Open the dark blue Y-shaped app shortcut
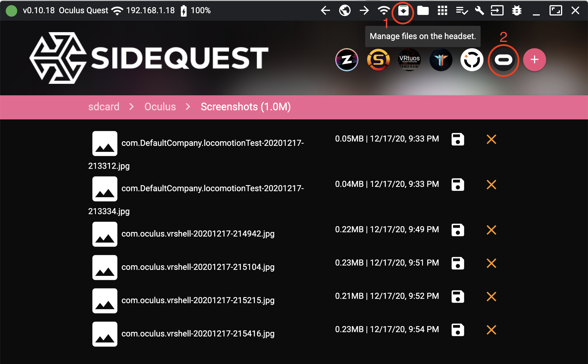The width and height of the screenshot is (588, 364). pyautogui.click(x=441, y=60)
